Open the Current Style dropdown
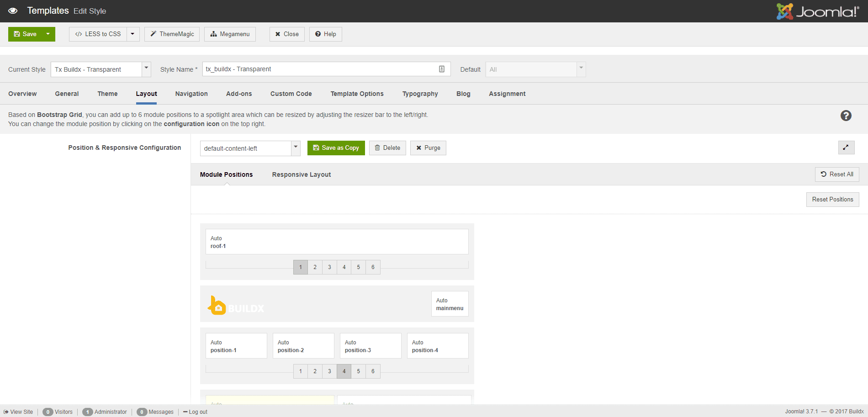The image size is (868, 417). 146,69
